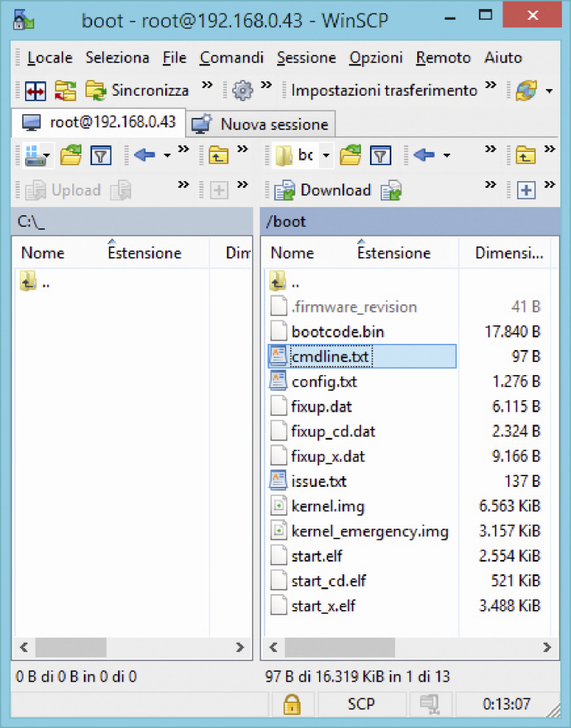Click the local panel filter icon
Image resolution: width=571 pixels, height=728 pixels.
(x=100, y=155)
